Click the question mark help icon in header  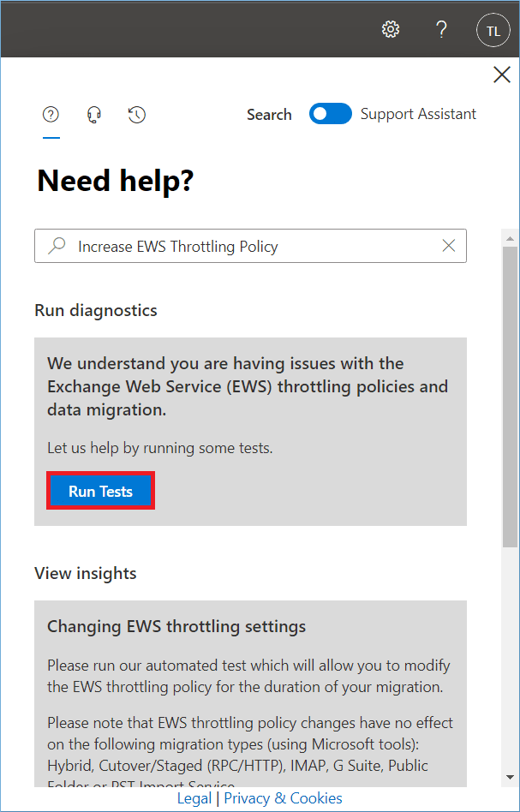440,29
